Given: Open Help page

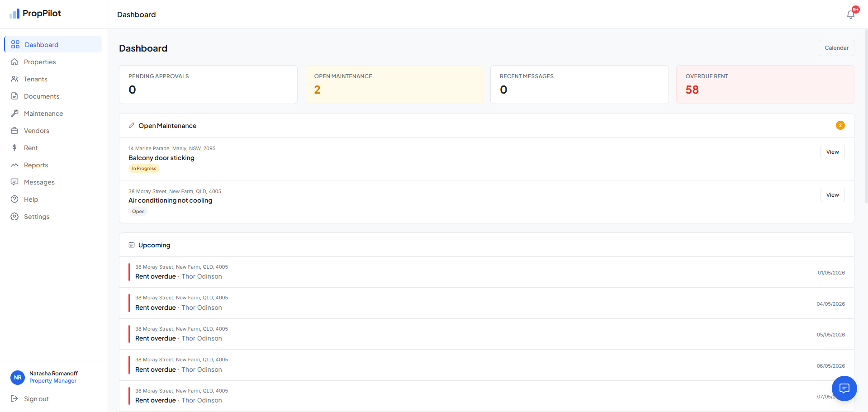Looking at the screenshot, I should click(x=53, y=199).
